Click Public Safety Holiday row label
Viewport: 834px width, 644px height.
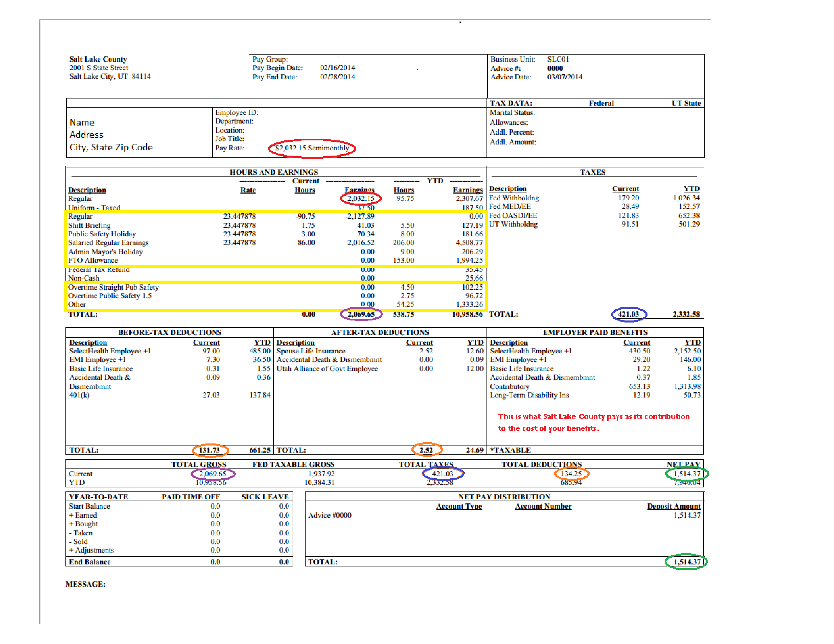pos(102,234)
